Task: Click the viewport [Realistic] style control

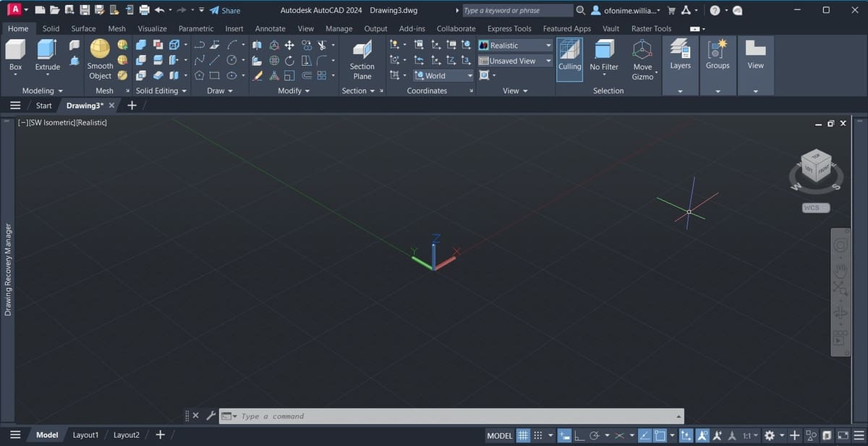Action: tap(92, 122)
